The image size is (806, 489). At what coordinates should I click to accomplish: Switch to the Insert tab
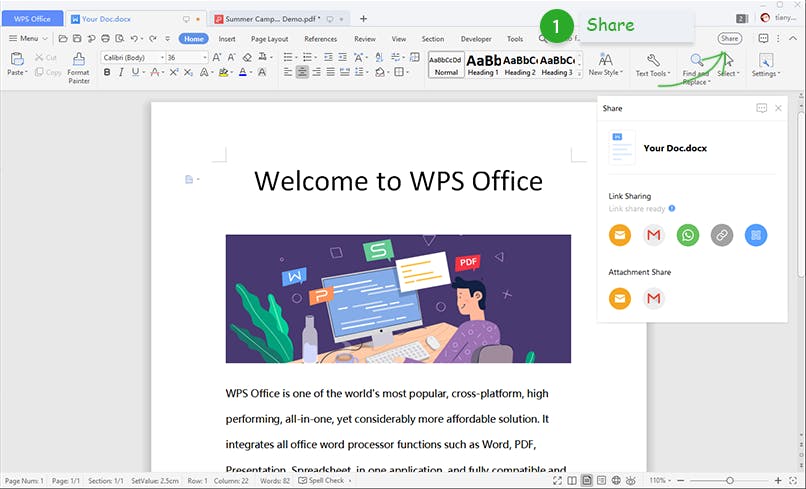227,39
